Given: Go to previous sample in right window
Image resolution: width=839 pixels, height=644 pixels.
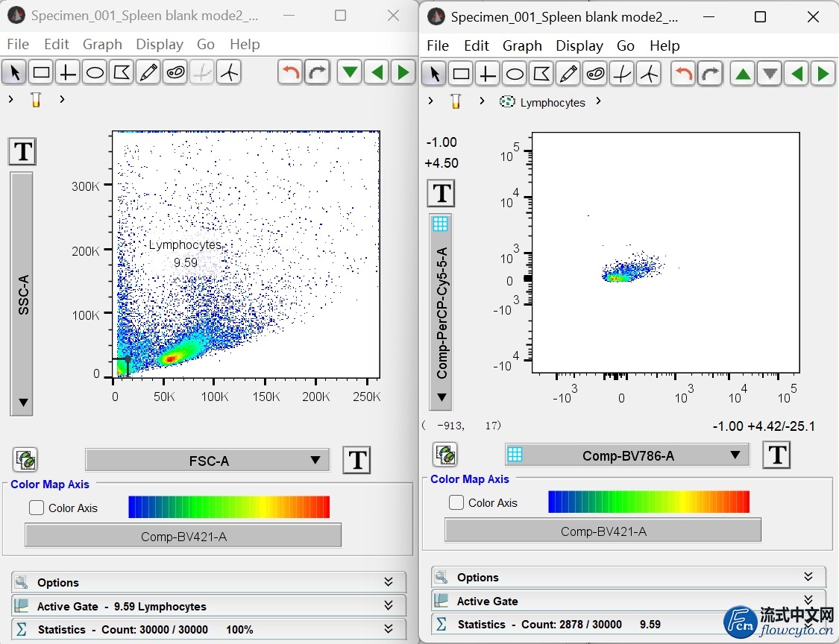Looking at the screenshot, I should point(796,74).
